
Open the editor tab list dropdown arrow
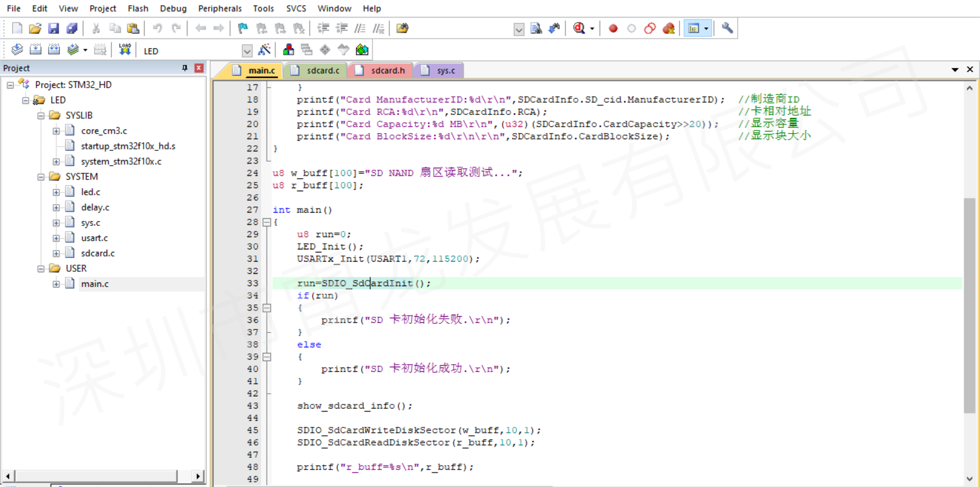[x=954, y=70]
